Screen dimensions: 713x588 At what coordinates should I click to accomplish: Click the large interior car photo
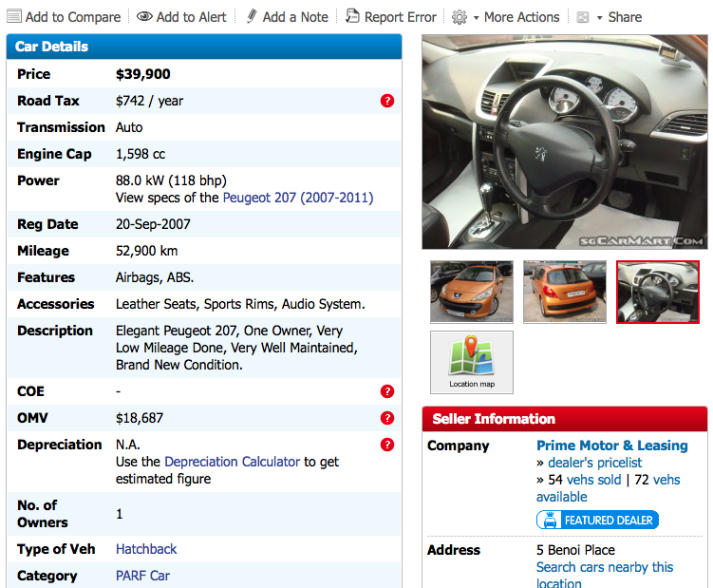(565, 142)
